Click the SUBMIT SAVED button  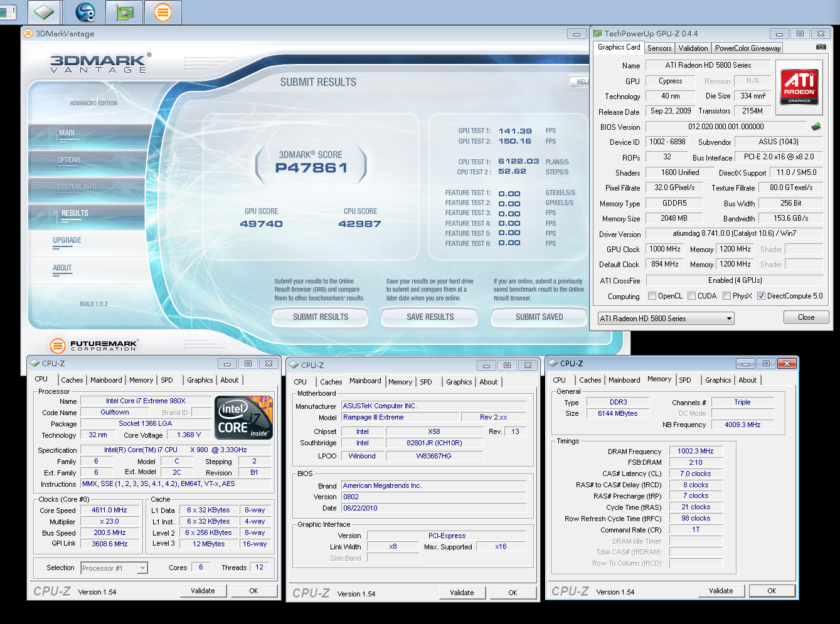click(x=539, y=317)
